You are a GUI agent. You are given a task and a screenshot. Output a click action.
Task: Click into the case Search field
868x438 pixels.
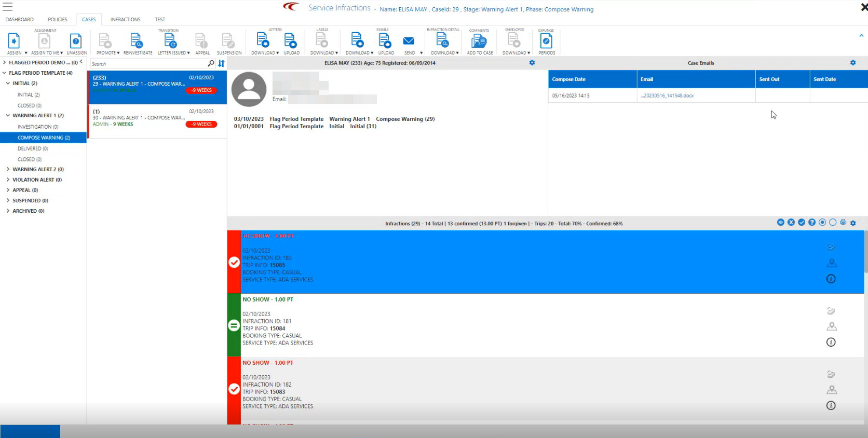148,63
